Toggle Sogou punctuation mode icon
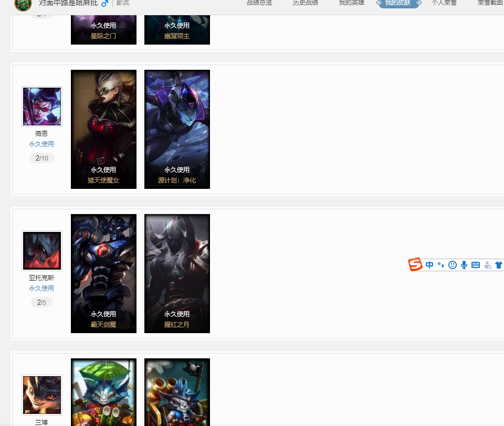 click(x=440, y=265)
